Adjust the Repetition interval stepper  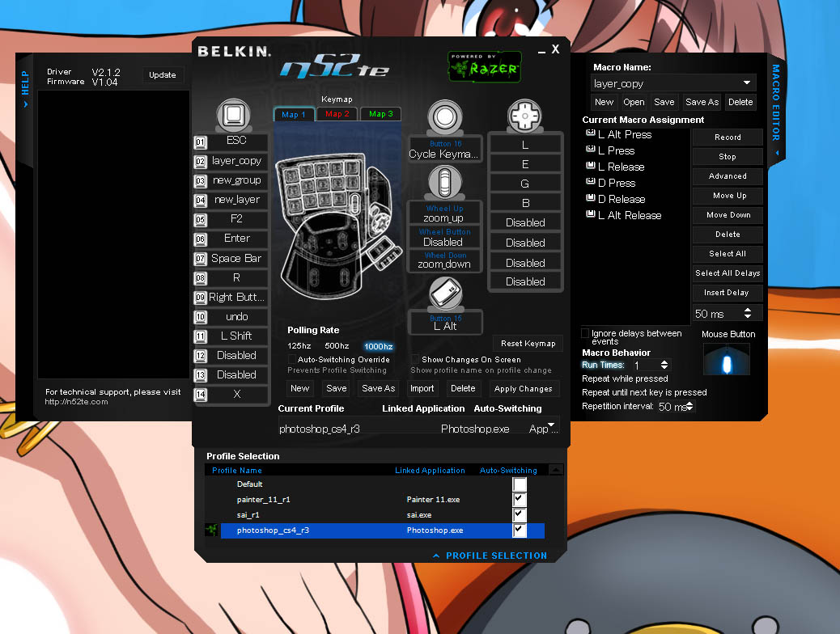click(689, 407)
